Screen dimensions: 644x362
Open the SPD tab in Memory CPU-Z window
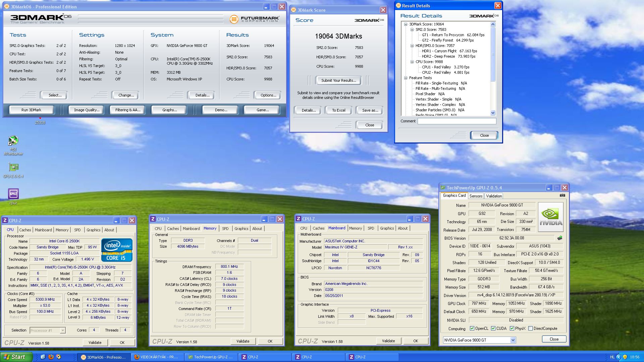point(225,229)
